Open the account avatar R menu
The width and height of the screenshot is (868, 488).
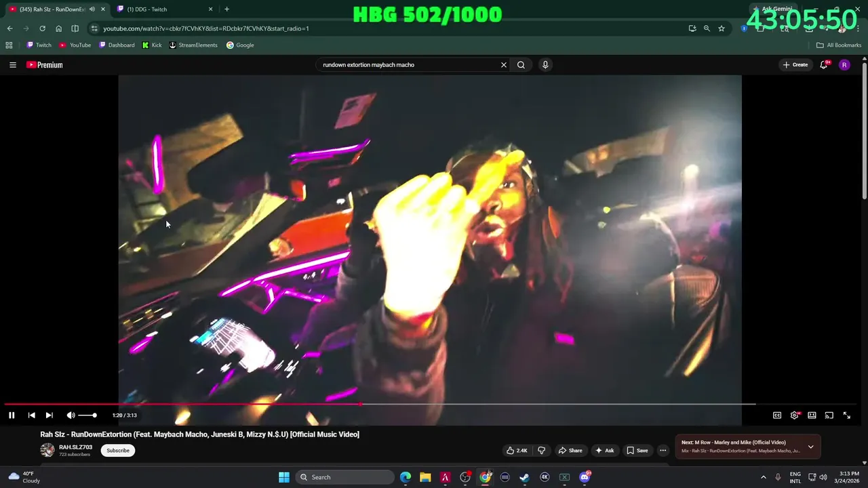coord(844,65)
